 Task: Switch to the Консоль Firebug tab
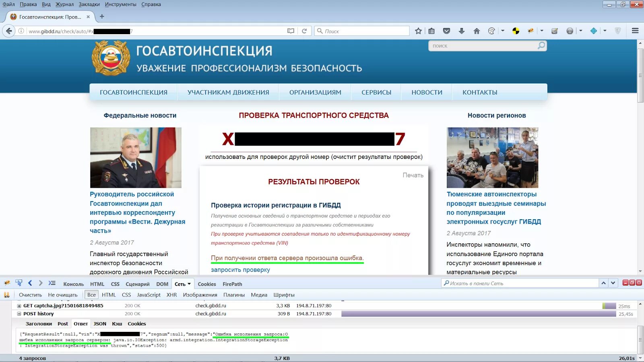pyautogui.click(x=73, y=284)
